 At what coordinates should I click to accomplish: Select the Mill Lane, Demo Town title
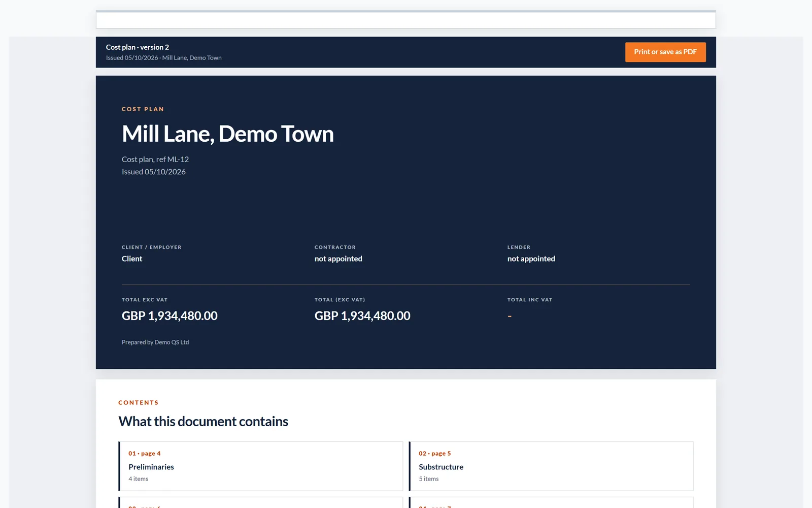pyautogui.click(x=228, y=134)
